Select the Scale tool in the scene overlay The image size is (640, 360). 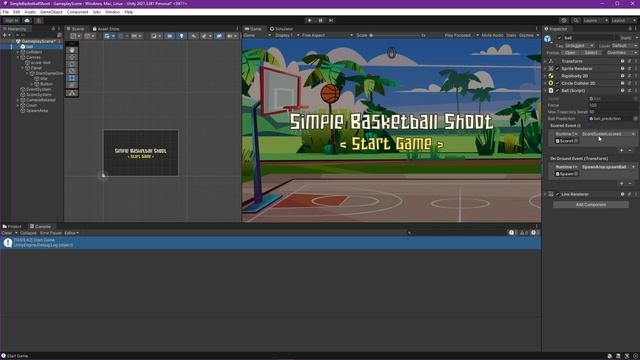click(72, 71)
